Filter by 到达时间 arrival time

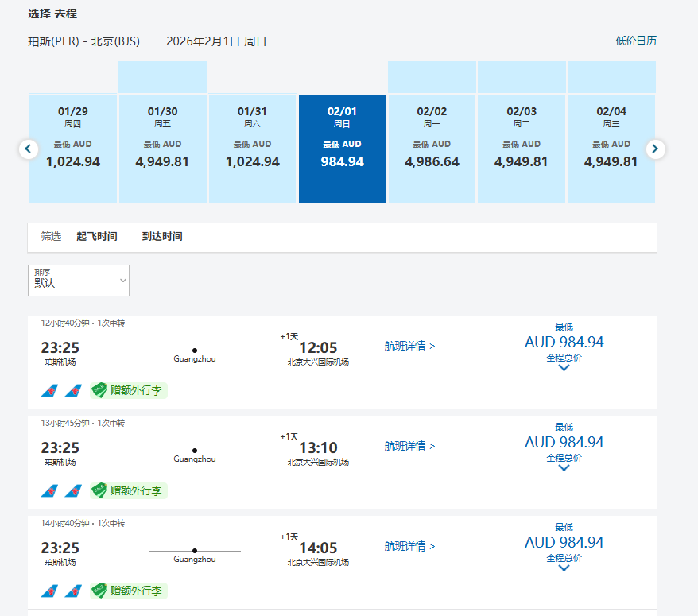click(x=162, y=237)
